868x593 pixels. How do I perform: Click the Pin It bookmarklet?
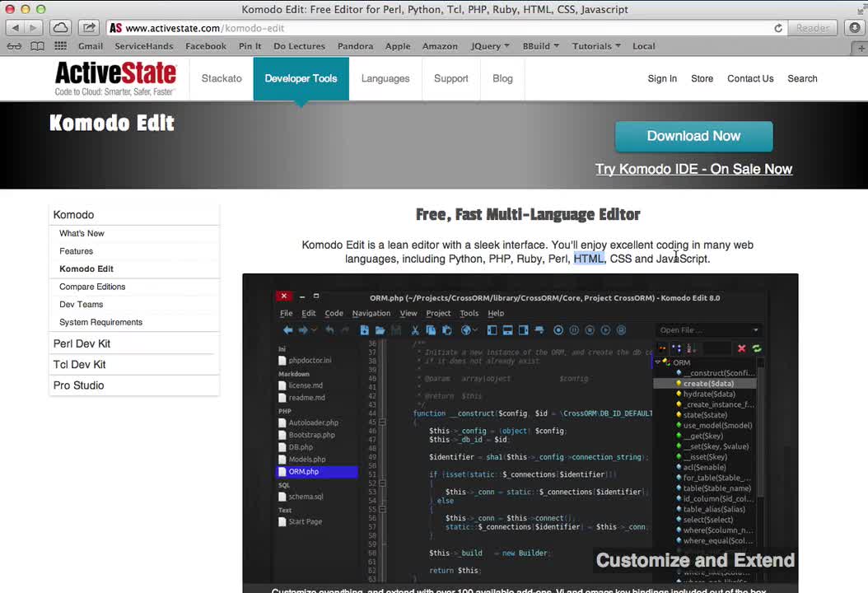pos(250,46)
